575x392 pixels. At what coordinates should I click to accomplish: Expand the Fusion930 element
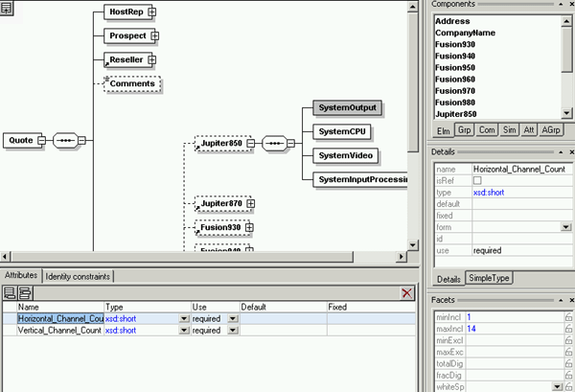(249, 228)
